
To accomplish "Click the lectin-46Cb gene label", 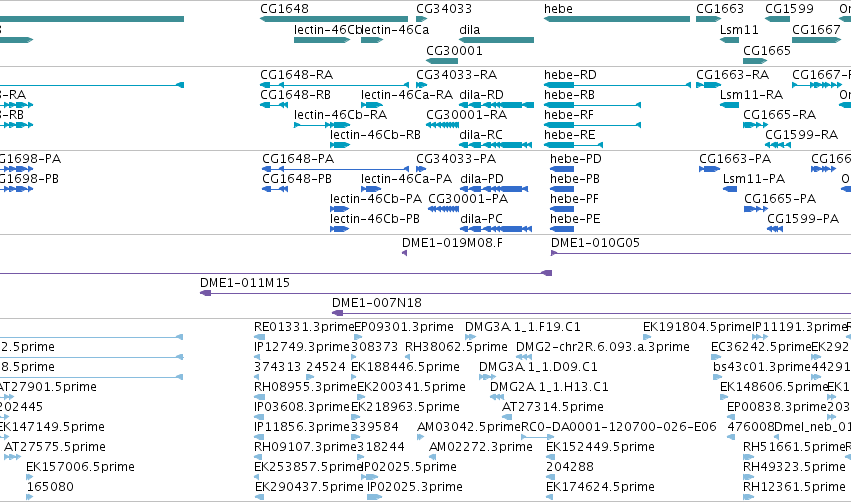I will coord(327,30).
